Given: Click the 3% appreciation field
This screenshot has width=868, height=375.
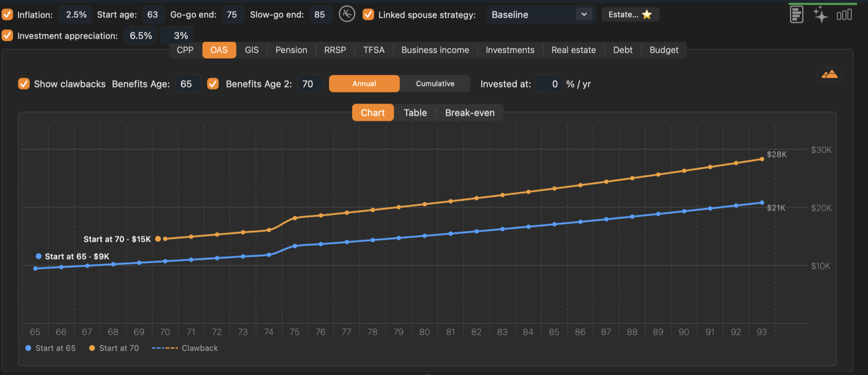Looking at the screenshot, I should (x=178, y=36).
